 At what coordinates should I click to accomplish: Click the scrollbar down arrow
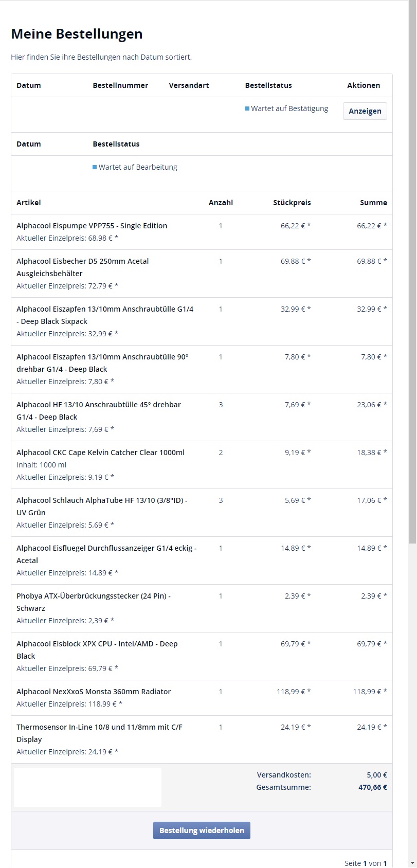(x=413, y=863)
